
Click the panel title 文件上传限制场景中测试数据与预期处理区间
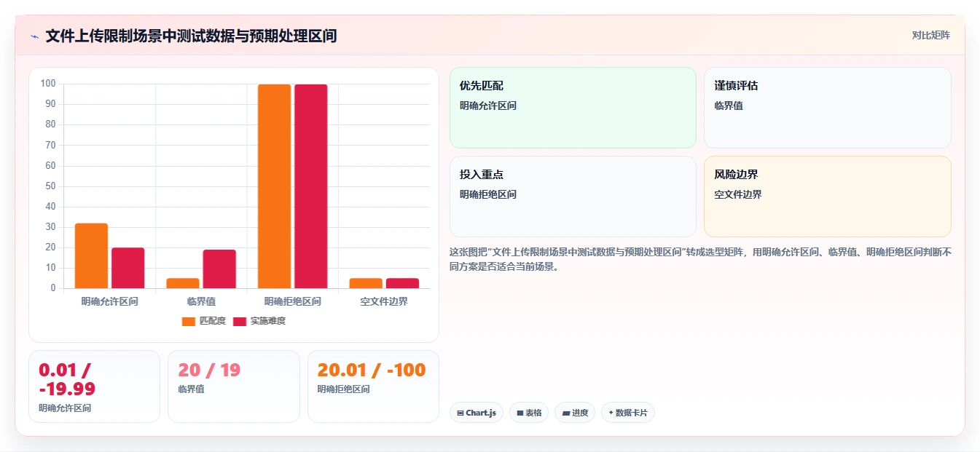(x=191, y=36)
